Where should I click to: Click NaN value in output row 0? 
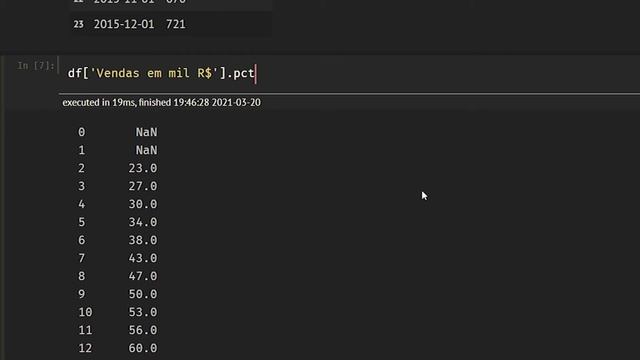click(x=147, y=132)
